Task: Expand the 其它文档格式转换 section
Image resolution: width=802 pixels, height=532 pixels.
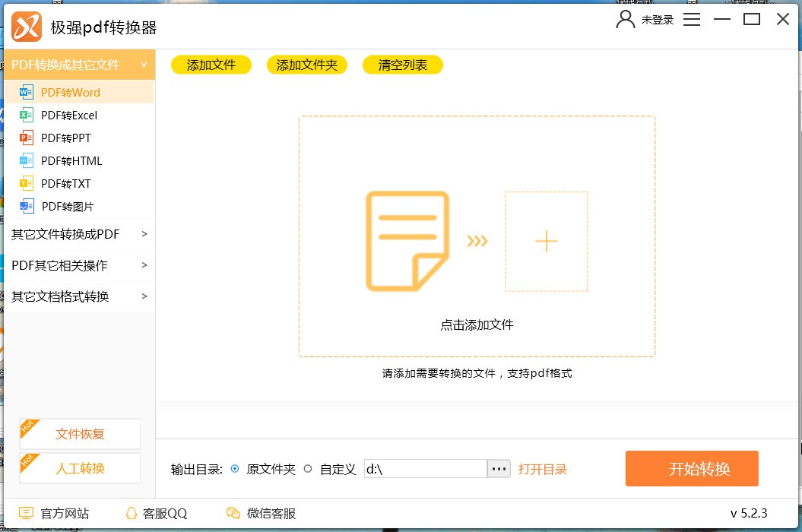Action: click(x=79, y=296)
